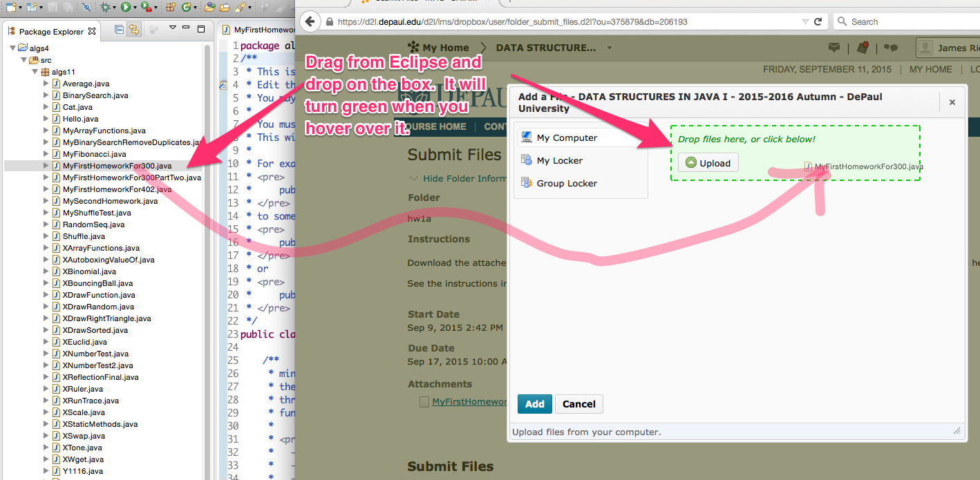
Task: Check the MyFirstHomework attachment checkbox
Action: click(424, 402)
